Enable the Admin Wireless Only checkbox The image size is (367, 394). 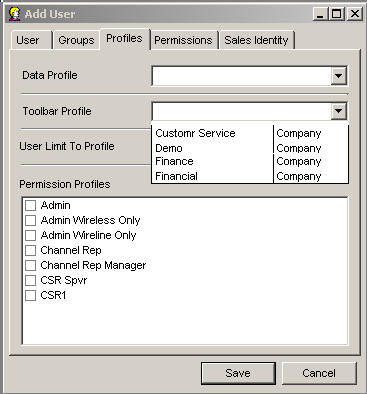point(30,220)
